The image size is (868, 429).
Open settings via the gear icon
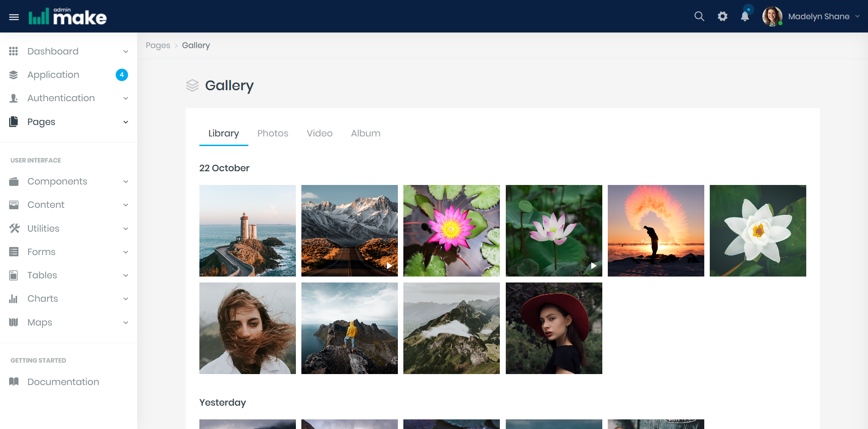(x=722, y=16)
